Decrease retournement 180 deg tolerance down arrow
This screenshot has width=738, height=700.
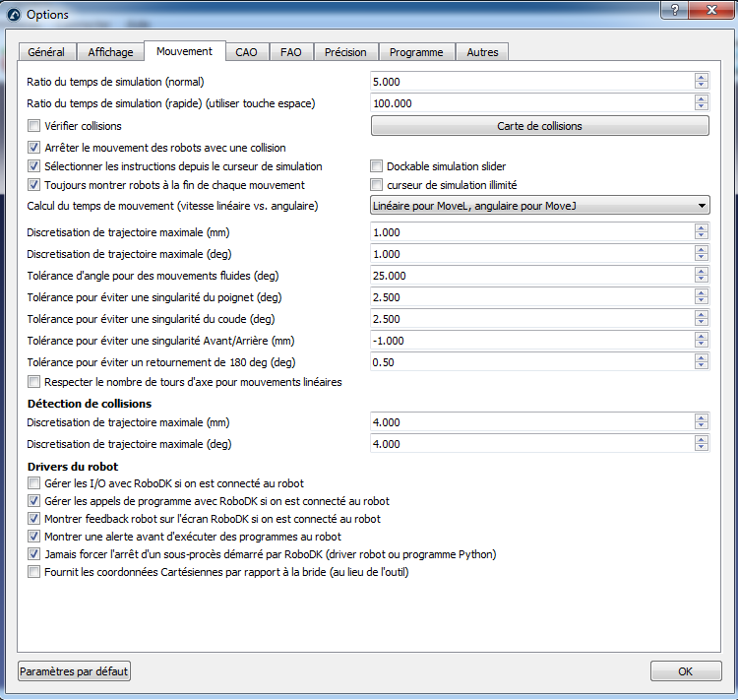tap(702, 366)
